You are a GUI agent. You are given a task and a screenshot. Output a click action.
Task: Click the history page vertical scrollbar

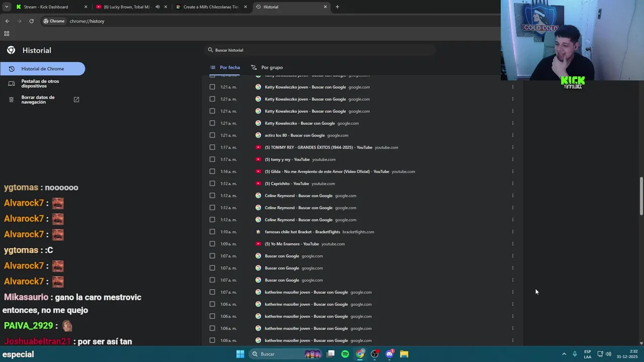[641, 196]
